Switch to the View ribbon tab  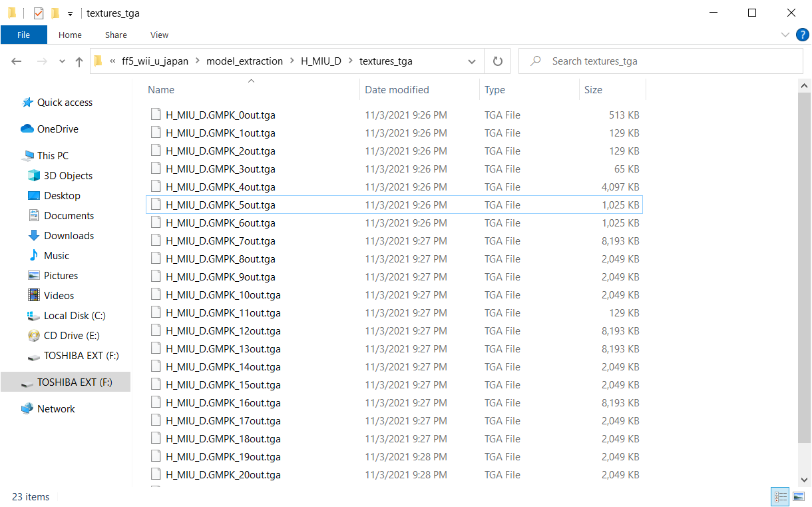[159, 35]
